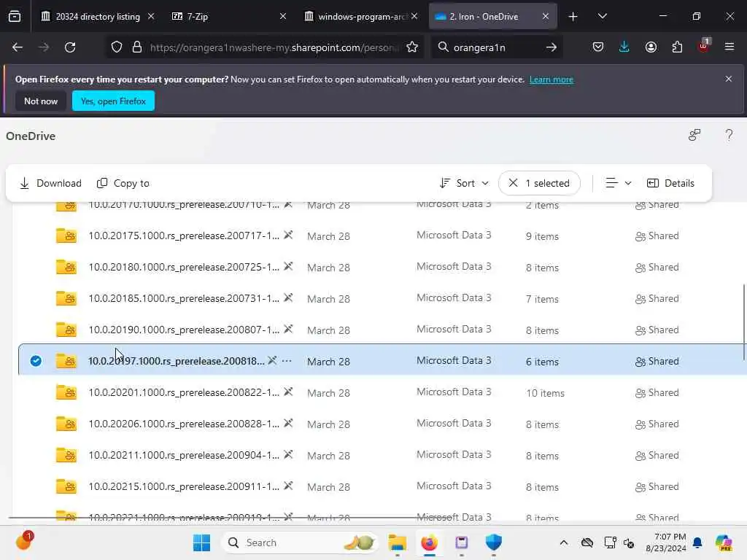Open Copilot preview taskbar icon
Image resolution: width=747 pixels, height=560 pixels.
pos(724,542)
